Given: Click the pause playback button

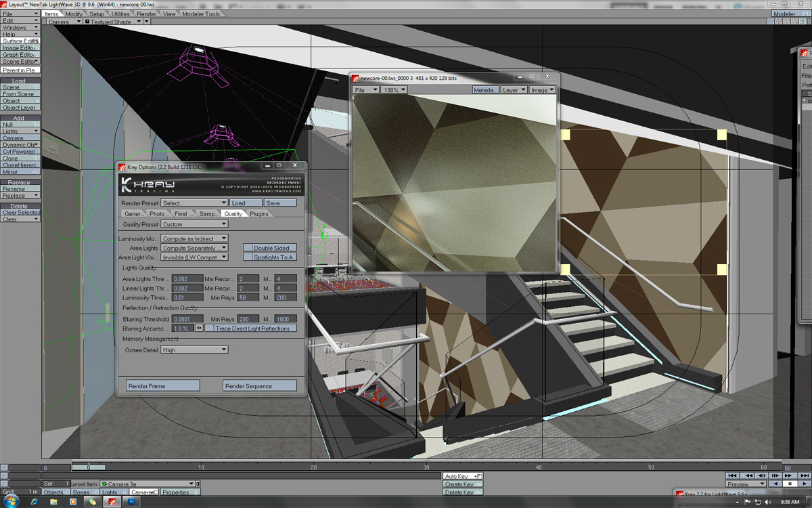Looking at the screenshot, I should [x=790, y=484].
